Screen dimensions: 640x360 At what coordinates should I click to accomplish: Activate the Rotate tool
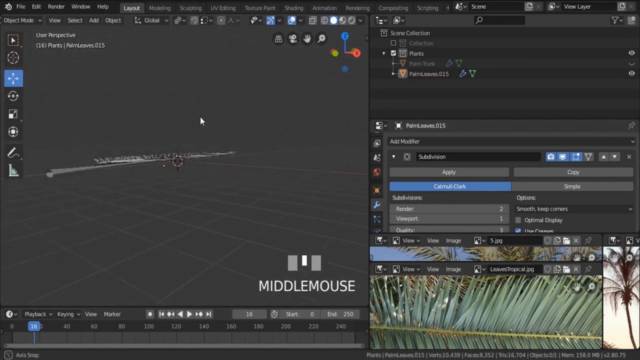13,96
